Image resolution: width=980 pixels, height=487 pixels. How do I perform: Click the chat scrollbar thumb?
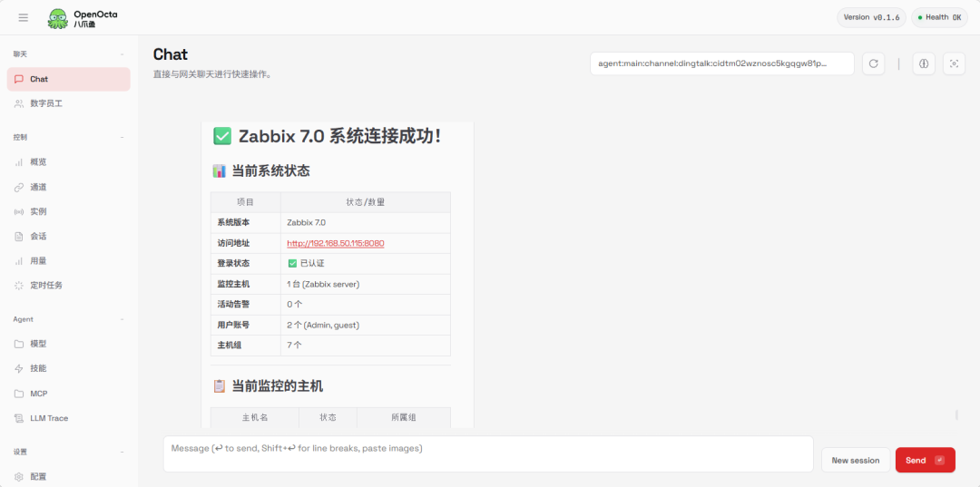point(955,414)
